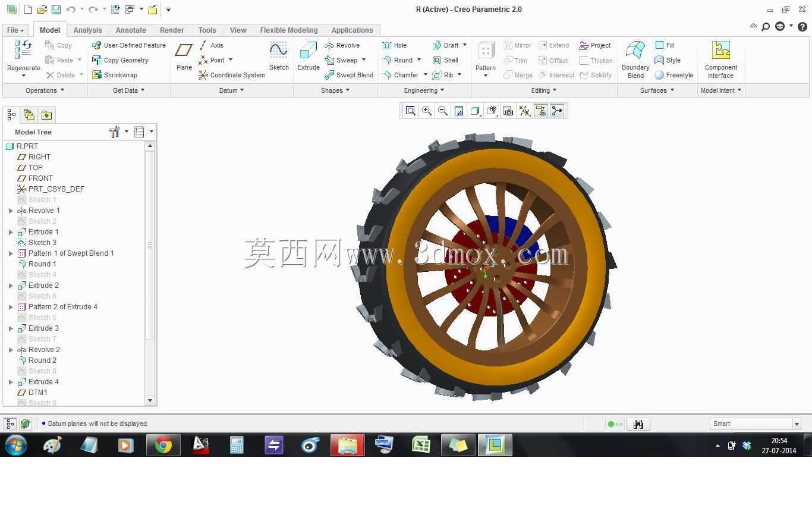The height and width of the screenshot is (508, 812).
Task: Open the Model Intent group dropdown
Action: (721, 90)
